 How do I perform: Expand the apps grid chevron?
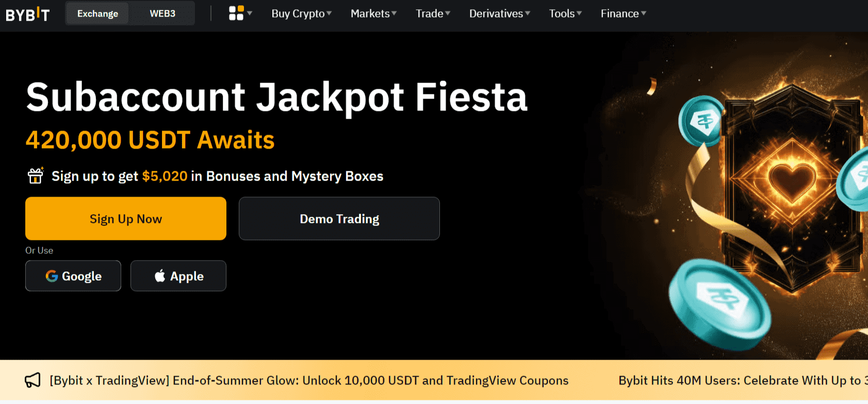click(250, 13)
